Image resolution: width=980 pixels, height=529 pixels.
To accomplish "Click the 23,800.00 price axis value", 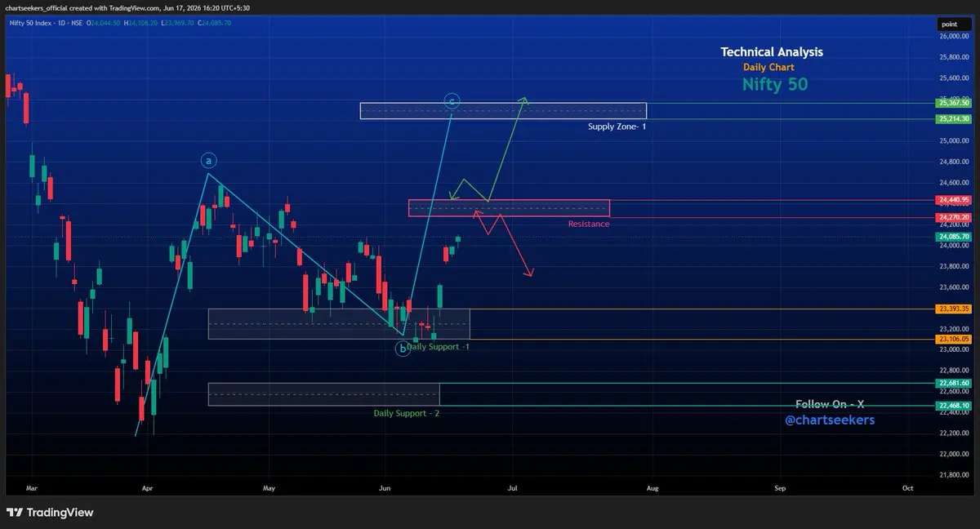I will pos(954,266).
